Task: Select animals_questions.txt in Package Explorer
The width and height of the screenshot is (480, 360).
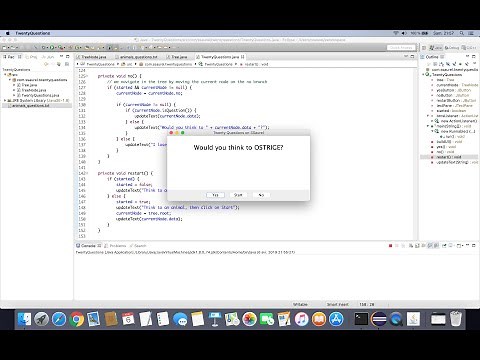Action: 31,106
